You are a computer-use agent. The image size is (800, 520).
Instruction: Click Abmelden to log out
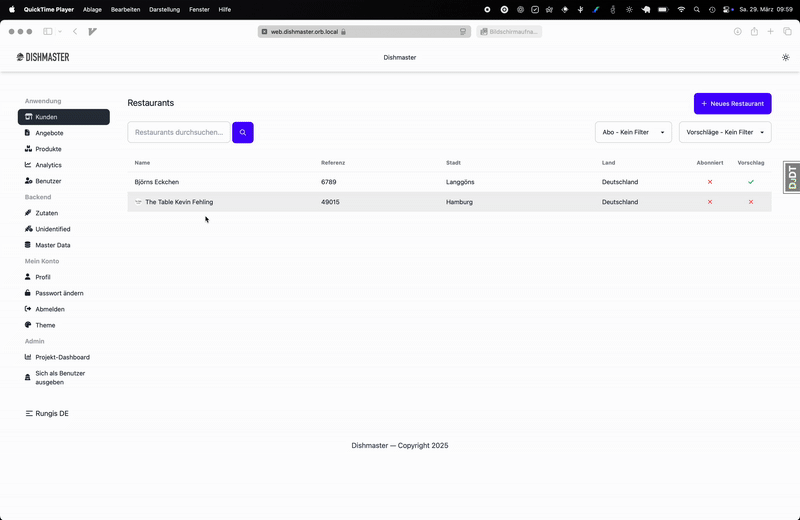pyautogui.click(x=50, y=309)
